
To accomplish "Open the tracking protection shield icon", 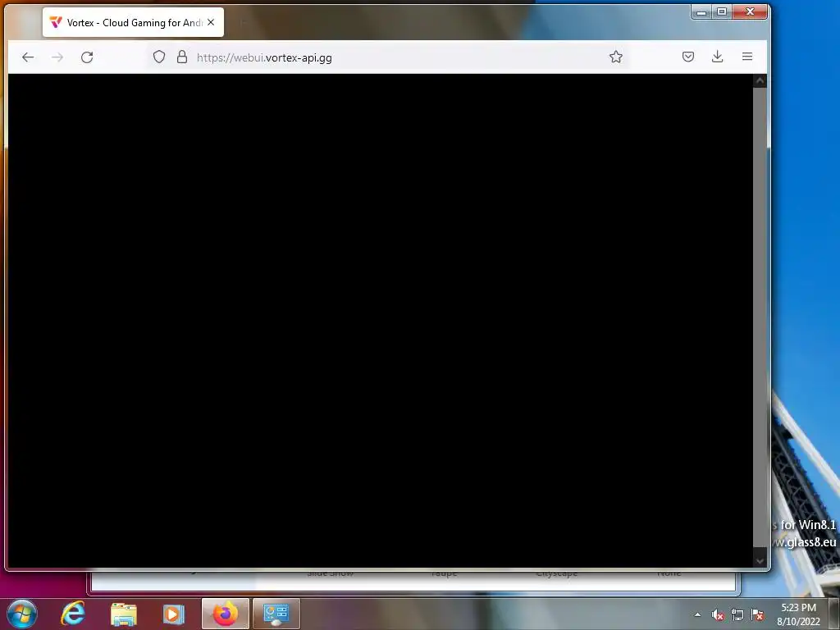I will coord(159,57).
